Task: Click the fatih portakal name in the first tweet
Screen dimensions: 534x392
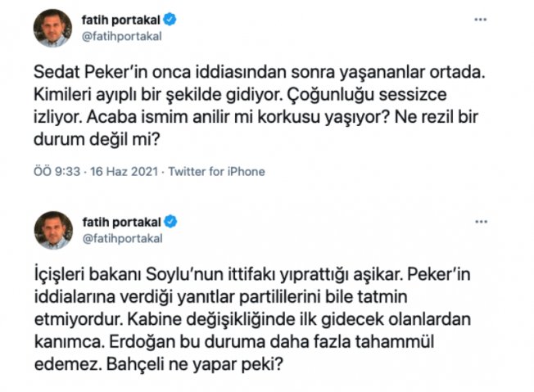Action: tap(120, 20)
